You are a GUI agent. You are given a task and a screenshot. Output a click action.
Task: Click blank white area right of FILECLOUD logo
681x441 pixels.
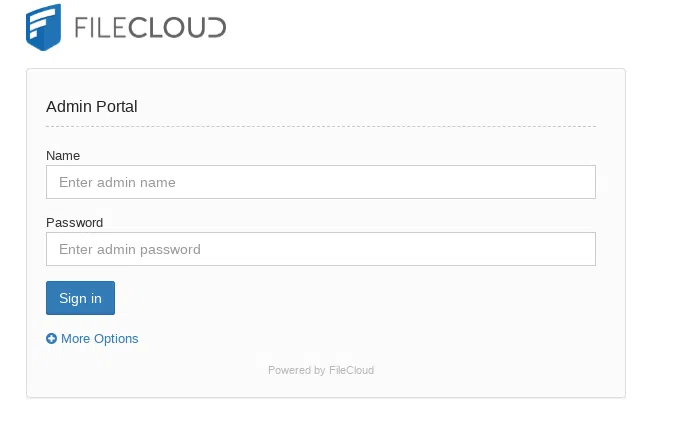(450, 28)
